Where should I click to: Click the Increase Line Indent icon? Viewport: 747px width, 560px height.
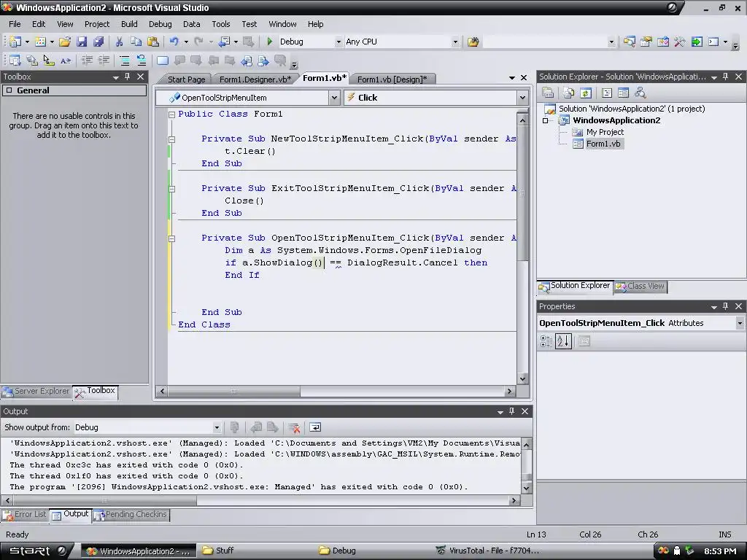click(104, 61)
